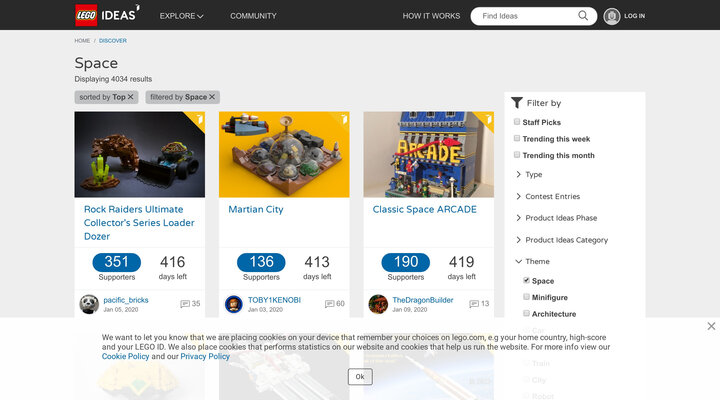Click '416 days left' text
The height and width of the screenshot is (400, 720).
pyautogui.click(x=173, y=267)
